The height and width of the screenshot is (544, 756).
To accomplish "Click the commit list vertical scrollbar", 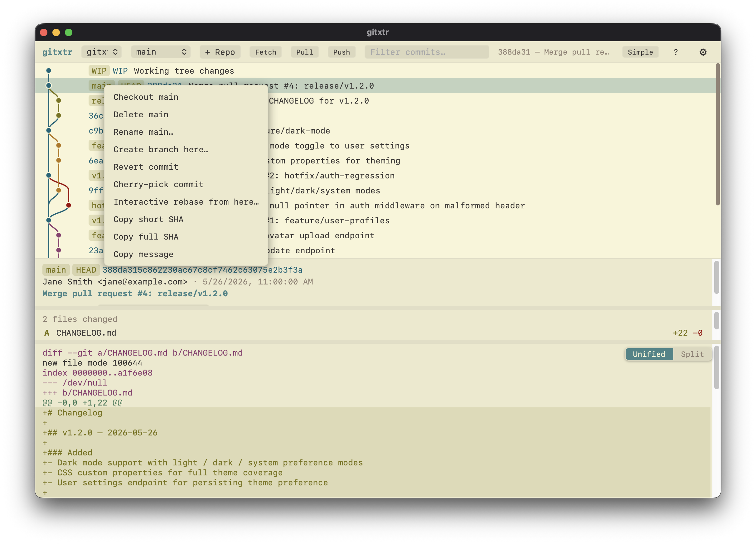I will pyautogui.click(x=718, y=135).
